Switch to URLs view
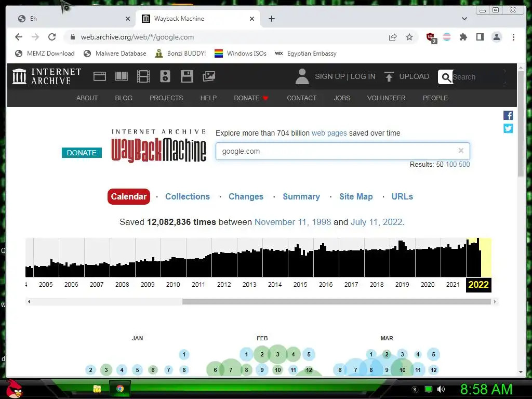532x399 pixels. [402, 196]
